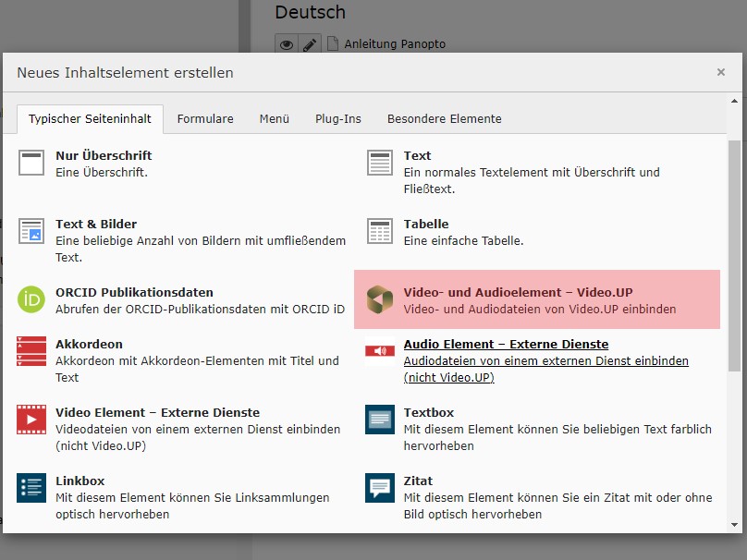Choose the red Akkordeon icon
This screenshot has height=560, width=747.
point(31,351)
